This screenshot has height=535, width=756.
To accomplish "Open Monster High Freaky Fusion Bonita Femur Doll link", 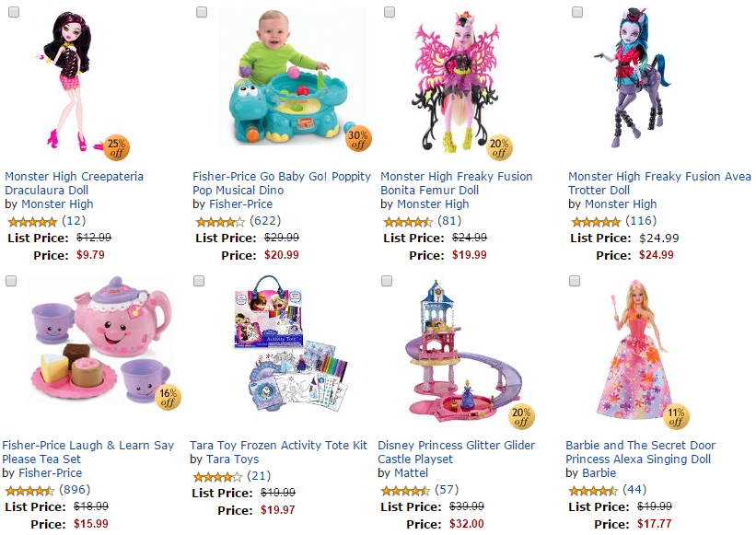I will (456, 183).
